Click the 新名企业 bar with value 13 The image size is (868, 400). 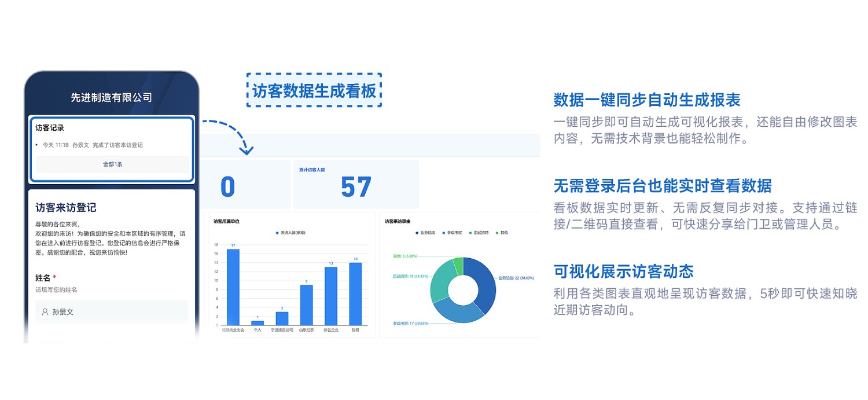[331, 296]
